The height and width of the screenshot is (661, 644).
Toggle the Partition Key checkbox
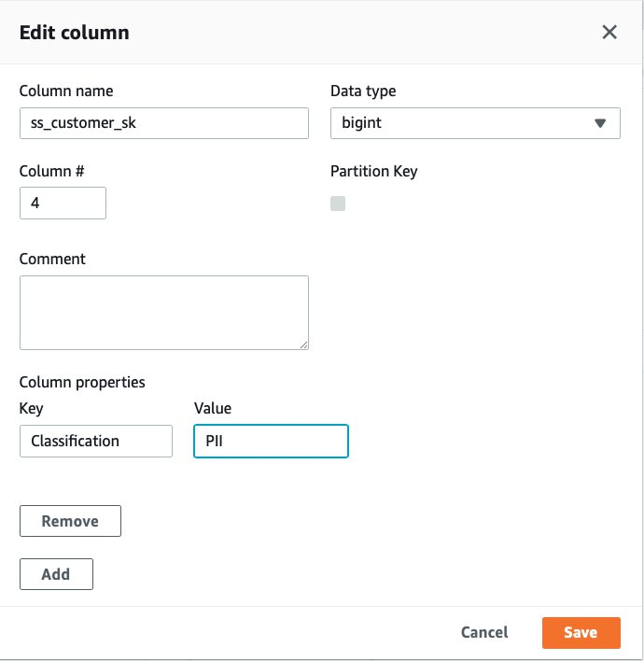338,204
